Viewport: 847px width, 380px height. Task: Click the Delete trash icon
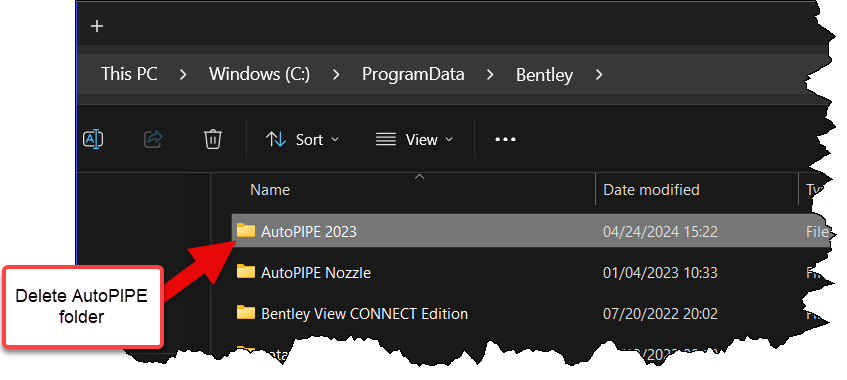click(x=213, y=139)
